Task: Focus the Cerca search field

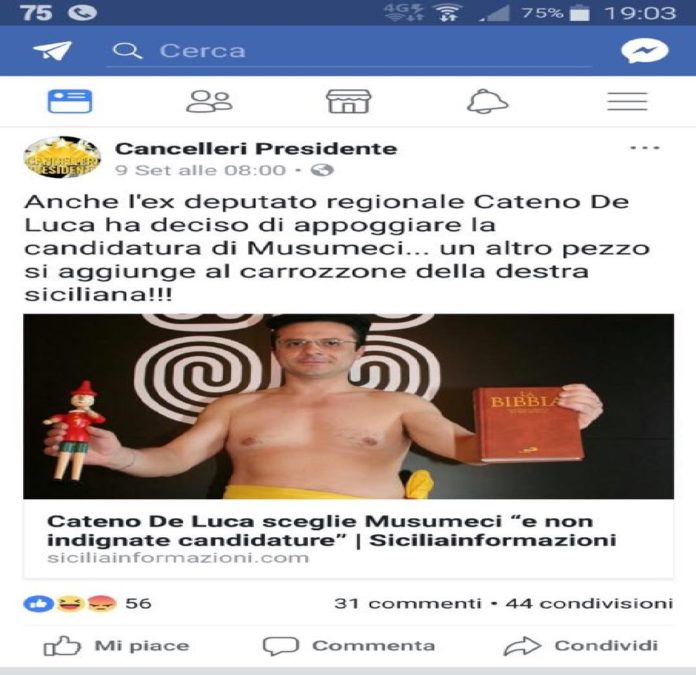Action: (x=348, y=51)
